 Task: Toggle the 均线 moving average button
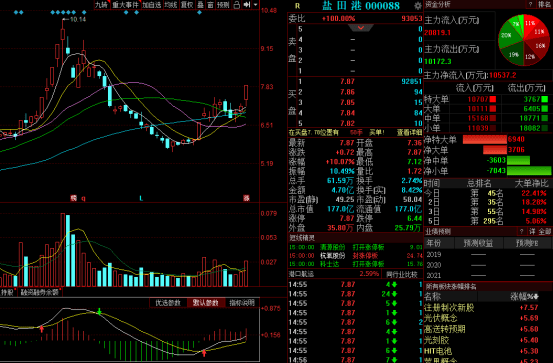coord(171,5)
